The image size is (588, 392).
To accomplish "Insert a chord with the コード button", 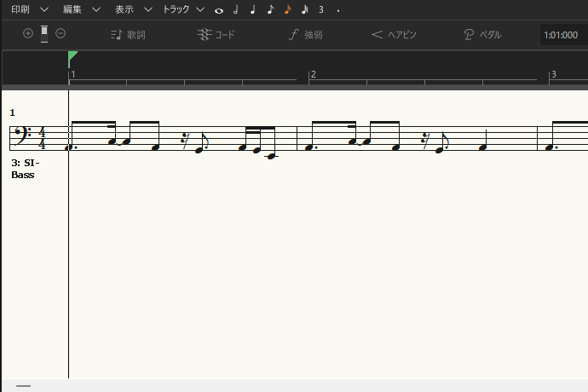I will [x=216, y=35].
